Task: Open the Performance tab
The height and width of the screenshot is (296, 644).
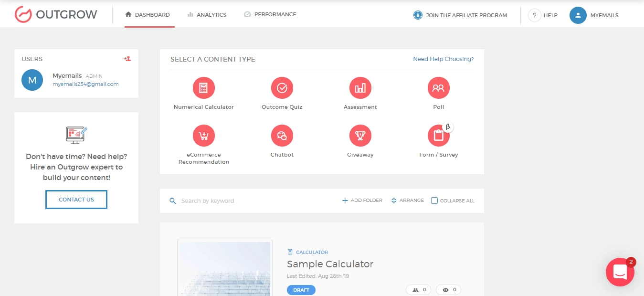Action: pyautogui.click(x=270, y=14)
